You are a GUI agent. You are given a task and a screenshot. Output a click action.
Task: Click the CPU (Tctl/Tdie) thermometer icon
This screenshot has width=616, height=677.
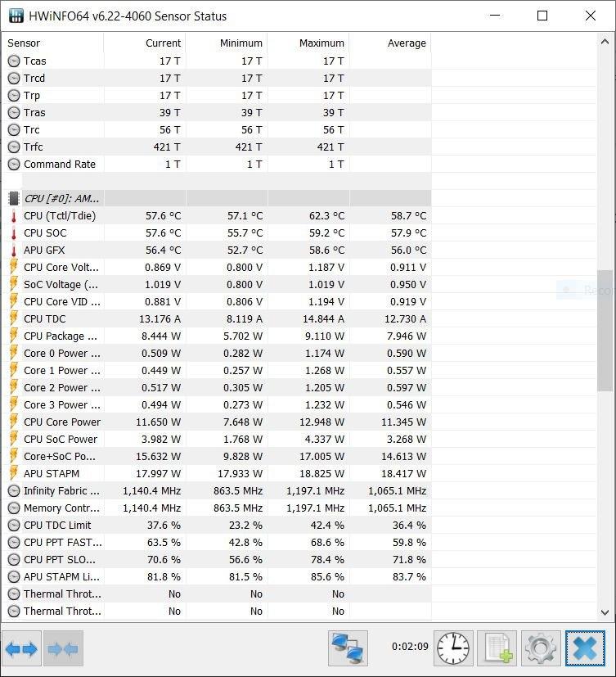[x=14, y=216]
